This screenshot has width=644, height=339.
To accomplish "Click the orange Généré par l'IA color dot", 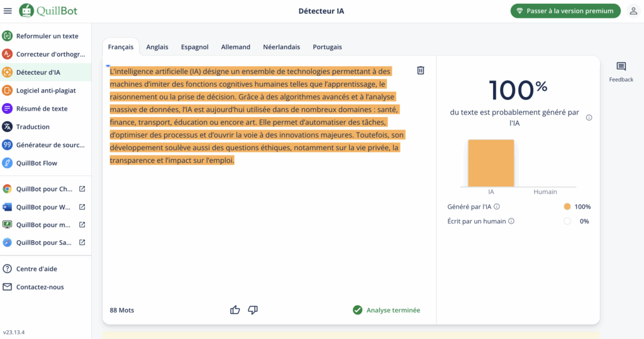I will pyautogui.click(x=567, y=206).
